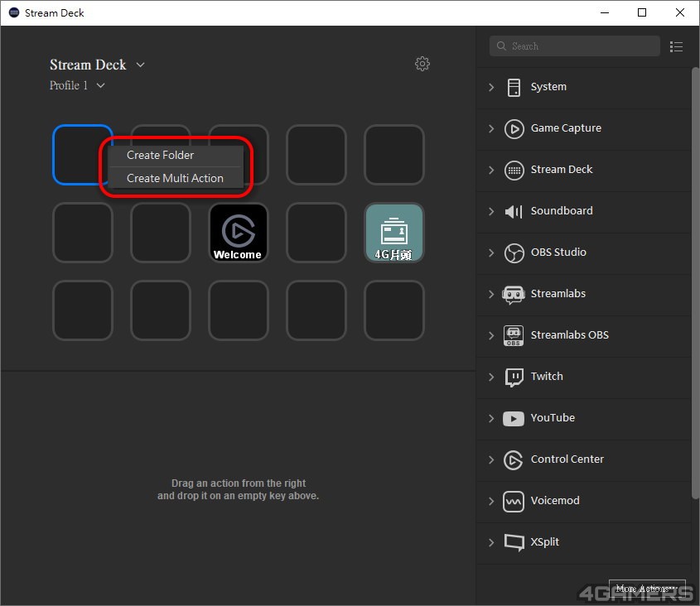
Task: Select the teal 4G key
Action: pyautogui.click(x=393, y=233)
